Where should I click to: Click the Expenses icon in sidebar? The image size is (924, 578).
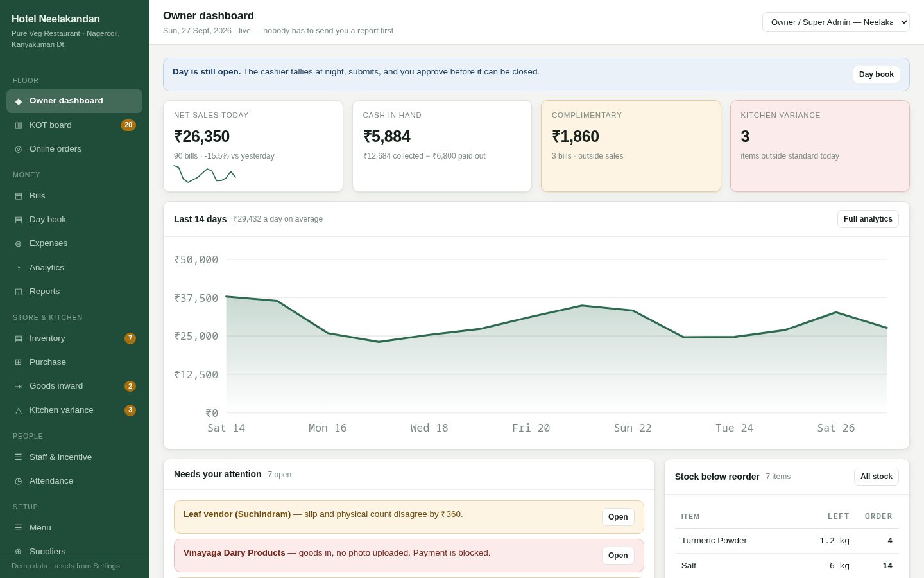19,243
